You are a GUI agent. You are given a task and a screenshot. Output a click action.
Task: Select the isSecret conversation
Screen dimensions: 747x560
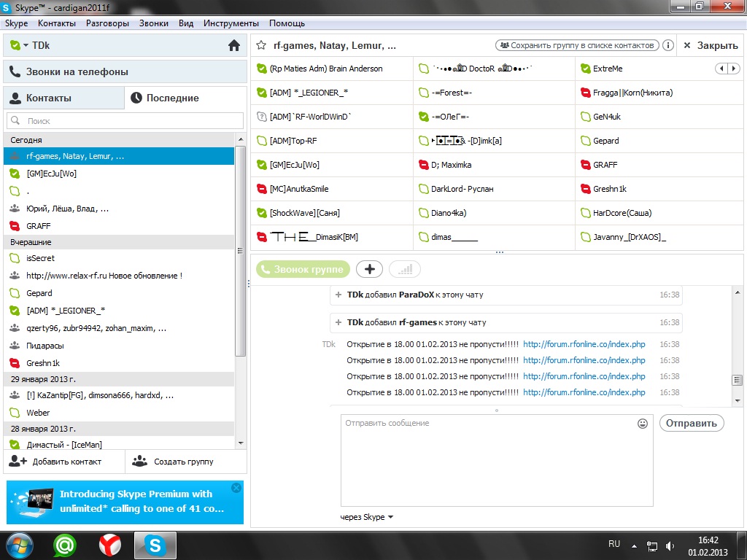click(119, 258)
